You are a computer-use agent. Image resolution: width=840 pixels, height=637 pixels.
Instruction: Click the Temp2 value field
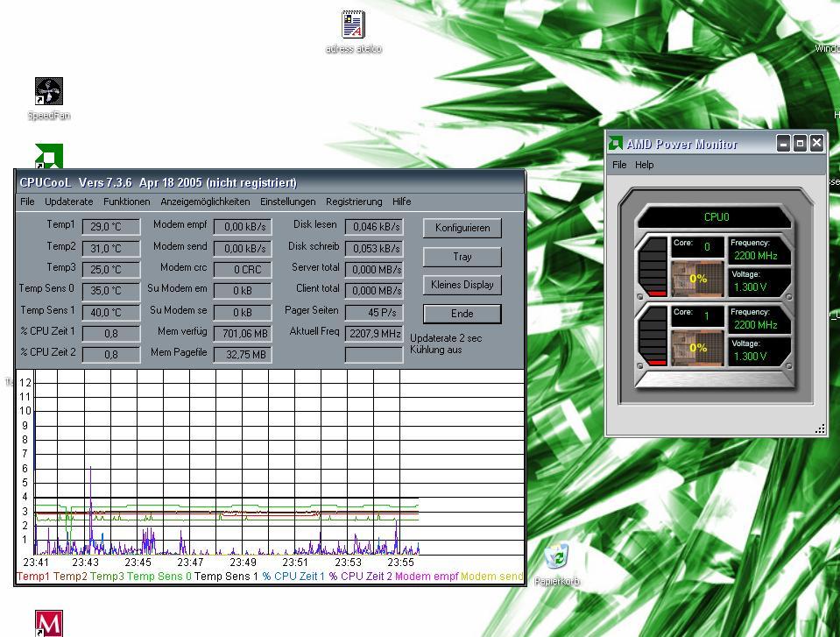click(x=111, y=249)
